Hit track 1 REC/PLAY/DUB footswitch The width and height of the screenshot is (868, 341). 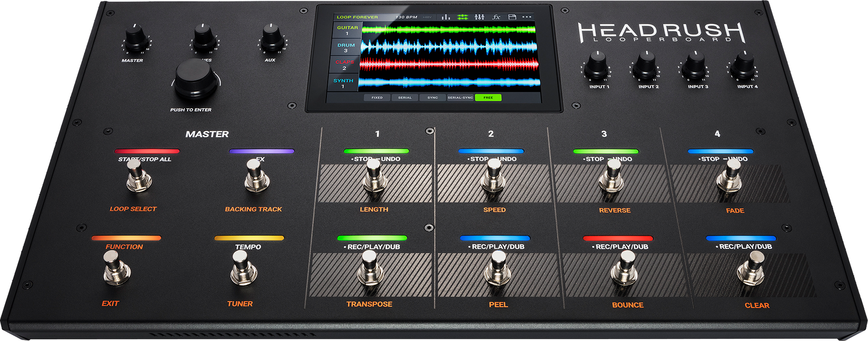coord(370,268)
